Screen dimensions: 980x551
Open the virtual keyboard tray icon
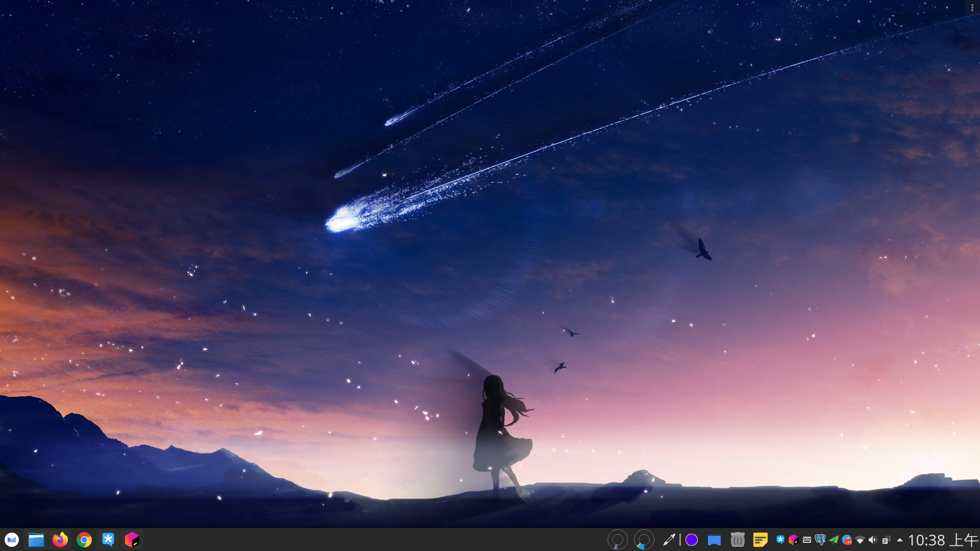807,540
